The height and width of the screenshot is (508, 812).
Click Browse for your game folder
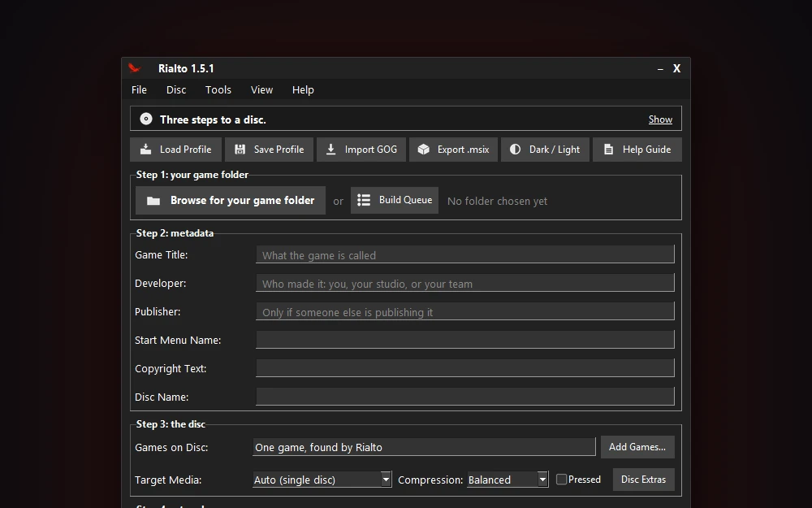click(x=231, y=201)
